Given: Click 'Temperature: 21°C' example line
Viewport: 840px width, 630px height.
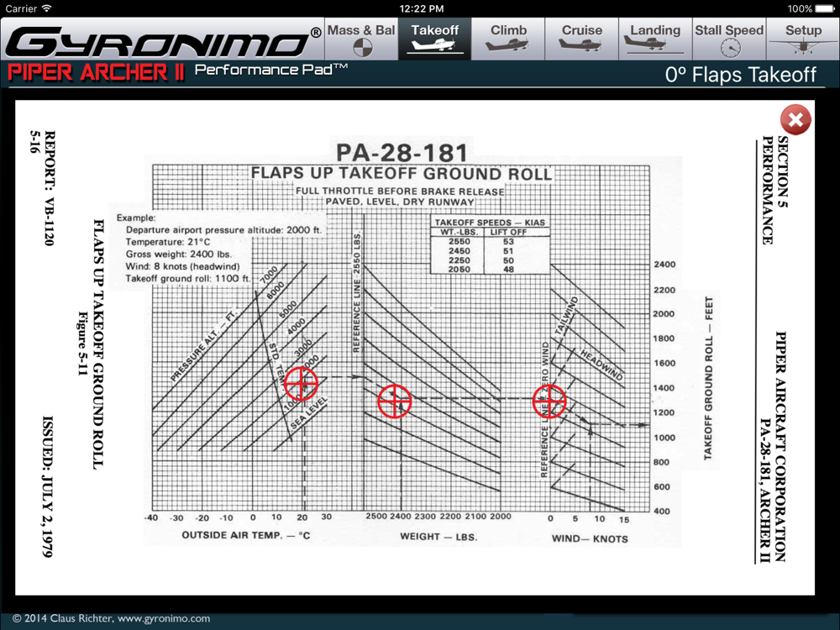Looking at the screenshot, I should point(168,242).
